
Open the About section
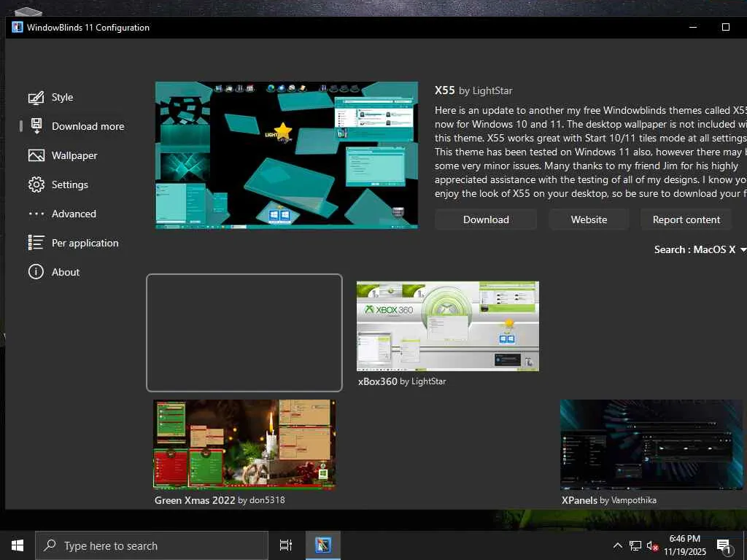66,272
